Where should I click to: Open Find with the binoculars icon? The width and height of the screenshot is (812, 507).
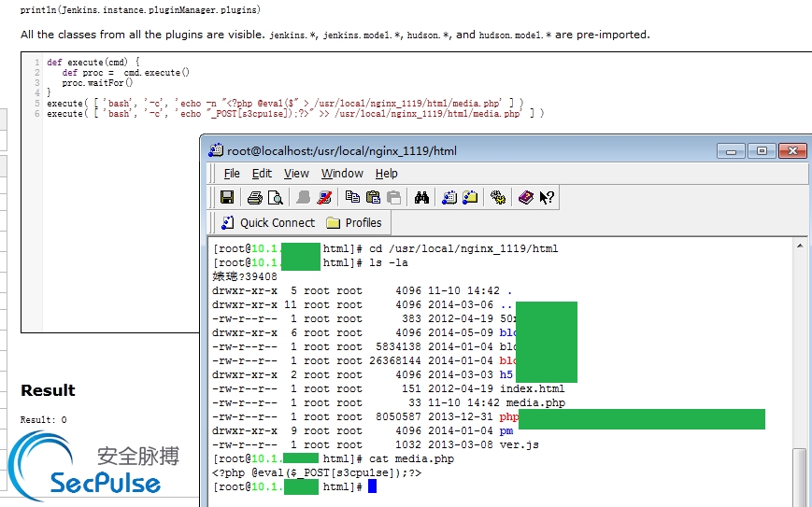pos(421,197)
